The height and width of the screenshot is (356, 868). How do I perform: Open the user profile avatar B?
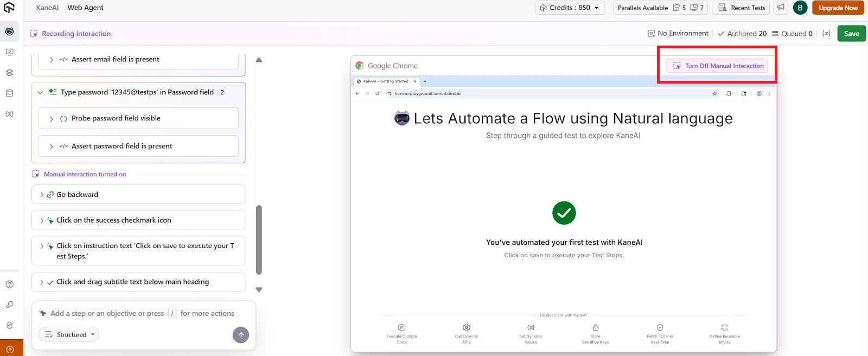[x=800, y=8]
